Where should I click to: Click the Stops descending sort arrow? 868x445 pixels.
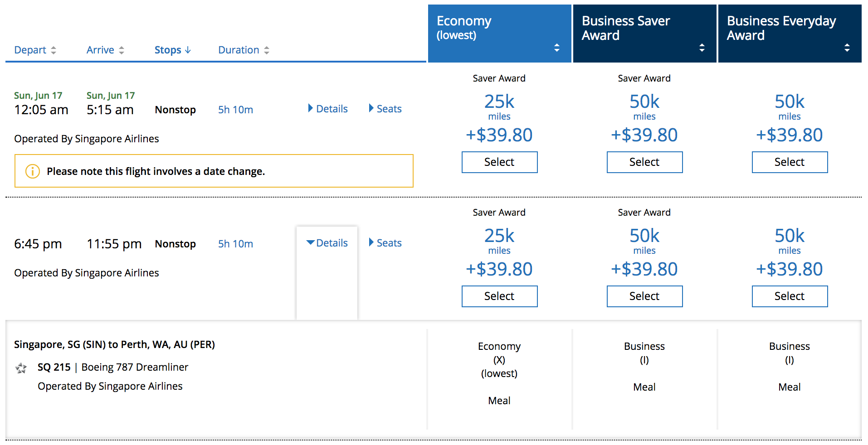click(188, 50)
